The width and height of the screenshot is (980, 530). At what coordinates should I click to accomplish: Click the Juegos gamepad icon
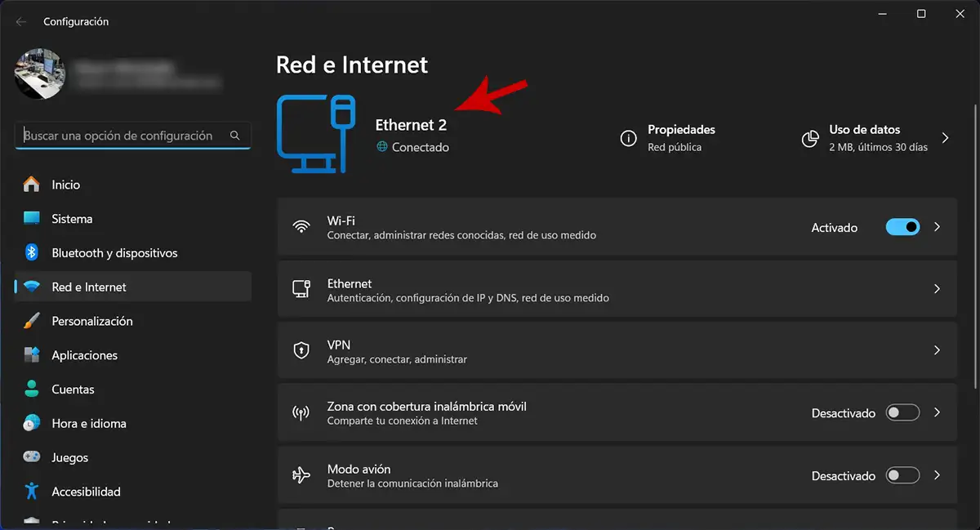pos(32,457)
